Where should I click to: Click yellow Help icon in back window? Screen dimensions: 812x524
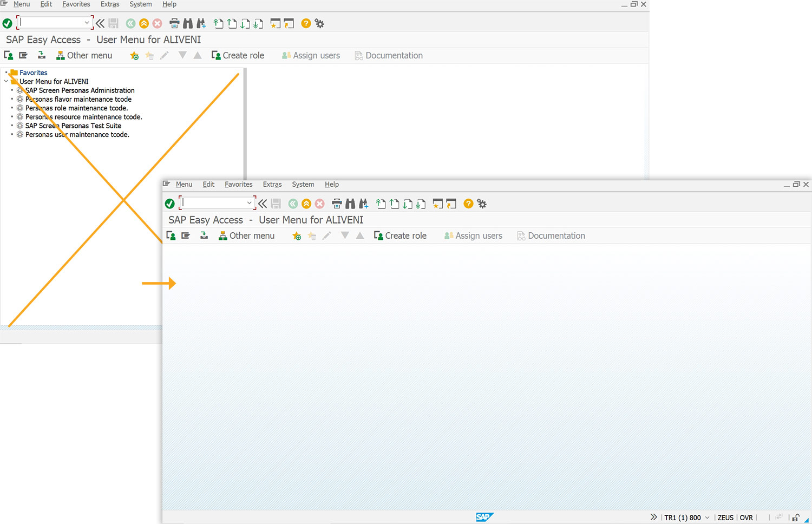[306, 23]
